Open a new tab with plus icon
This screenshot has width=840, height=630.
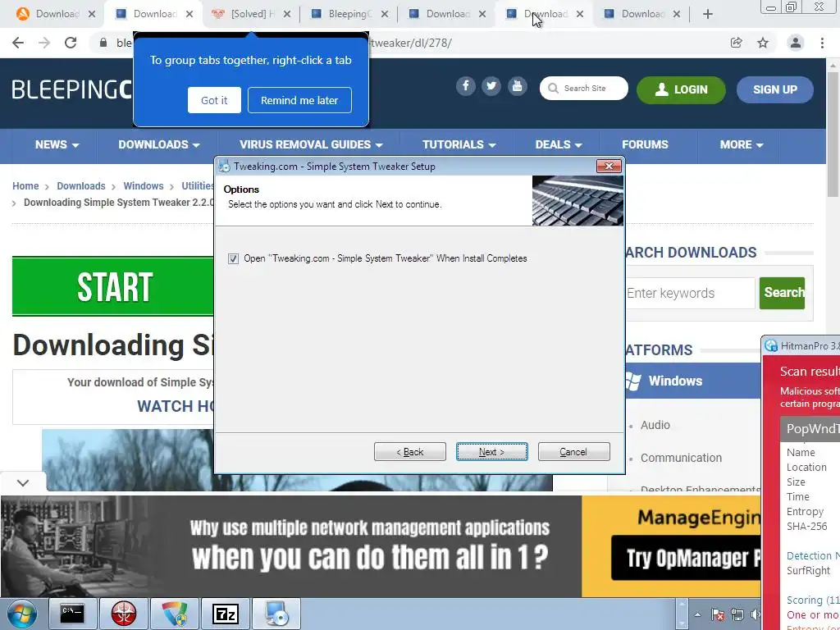click(x=708, y=15)
